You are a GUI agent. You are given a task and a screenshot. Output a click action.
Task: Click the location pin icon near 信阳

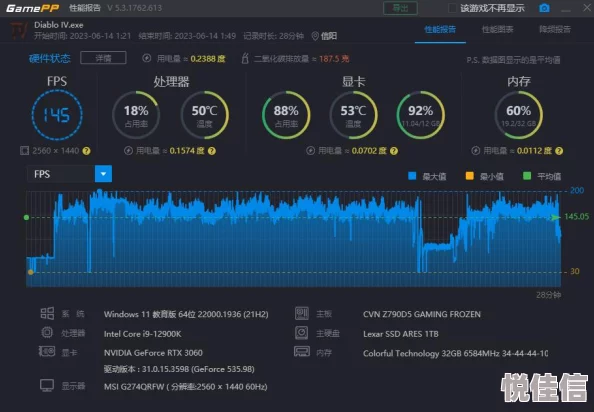(x=315, y=36)
